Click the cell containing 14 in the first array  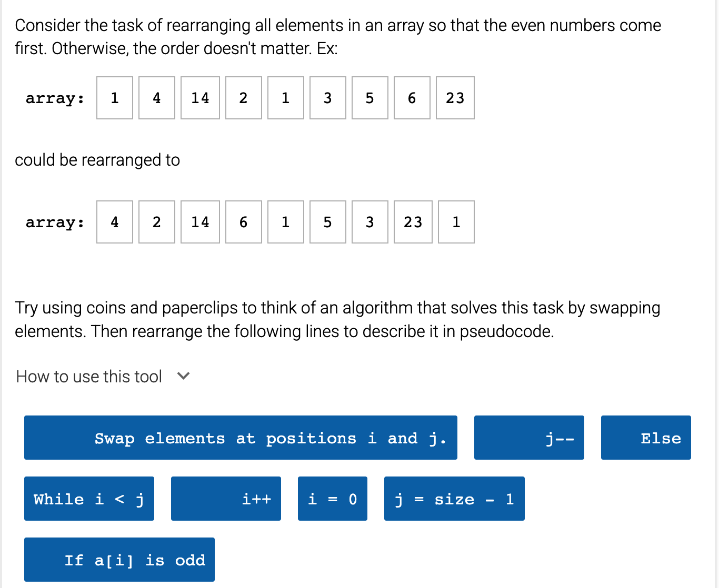200,98
